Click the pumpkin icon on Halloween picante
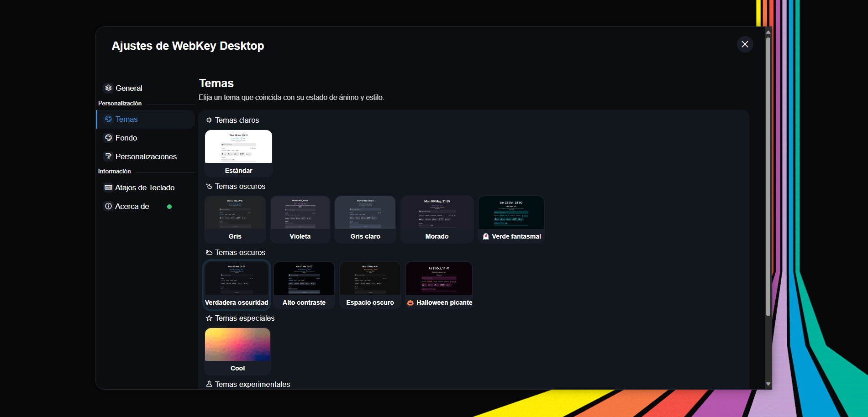The width and height of the screenshot is (868, 417). click(x=410, y=302)
